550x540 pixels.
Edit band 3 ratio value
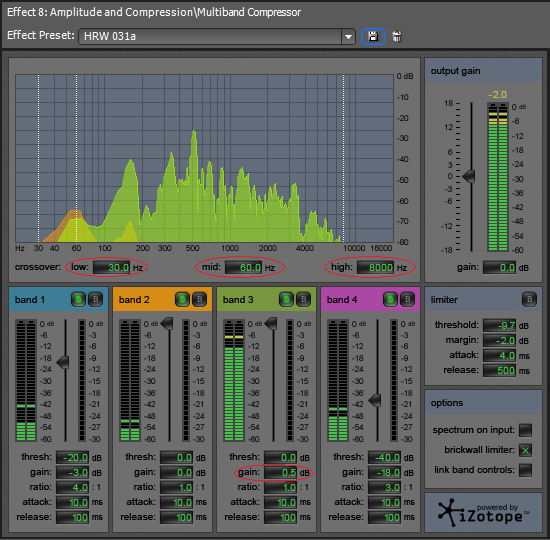[x=281, y=487]
